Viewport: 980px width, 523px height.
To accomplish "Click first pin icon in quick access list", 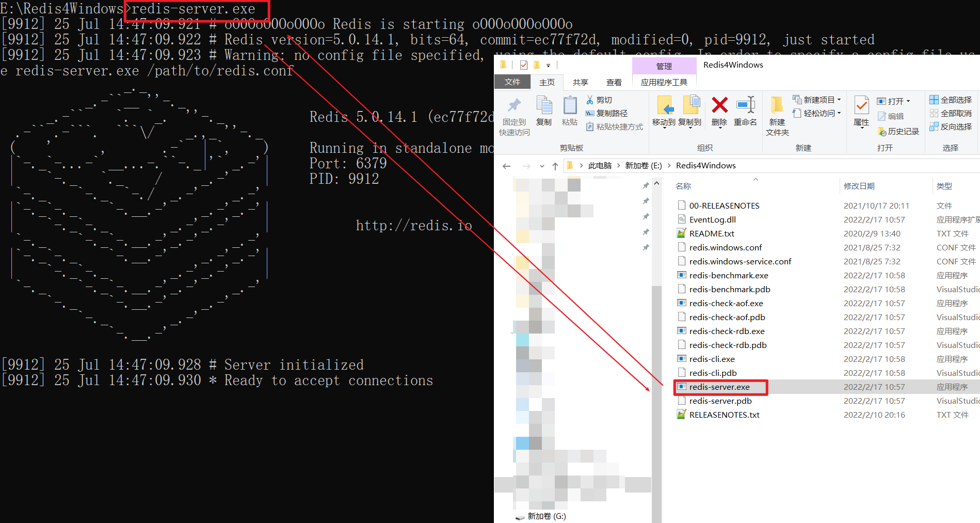I will [x=646, y=185].
